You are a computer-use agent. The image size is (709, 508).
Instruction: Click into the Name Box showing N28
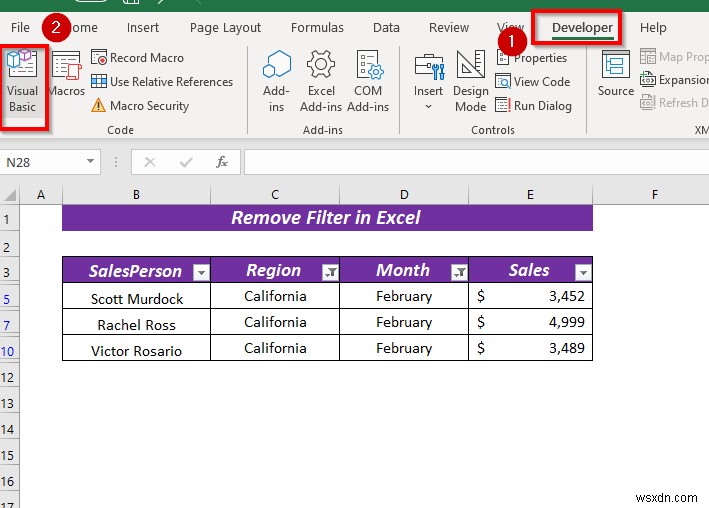pyautogui.click(x=42, y=162)
